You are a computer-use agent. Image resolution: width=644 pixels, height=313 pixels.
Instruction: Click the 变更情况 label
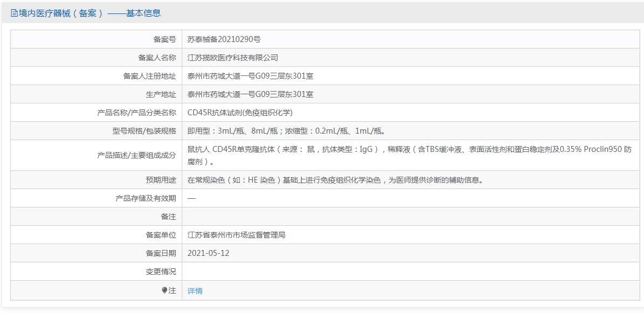click(161, 272)
